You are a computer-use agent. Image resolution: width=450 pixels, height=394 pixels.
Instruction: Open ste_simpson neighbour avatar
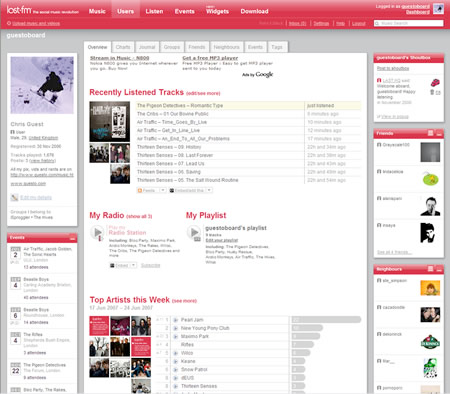point(430,288)
